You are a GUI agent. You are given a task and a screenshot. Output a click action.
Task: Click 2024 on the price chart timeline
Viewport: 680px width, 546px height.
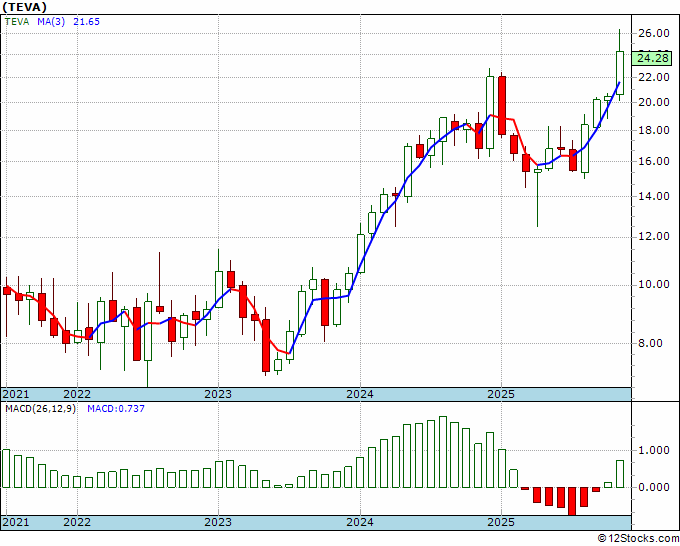coord(360,395)
